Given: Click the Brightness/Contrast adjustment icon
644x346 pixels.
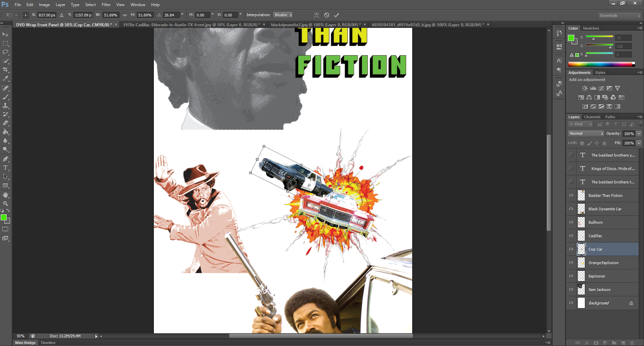Looking at the screenshot, I should tap(585, 88).
